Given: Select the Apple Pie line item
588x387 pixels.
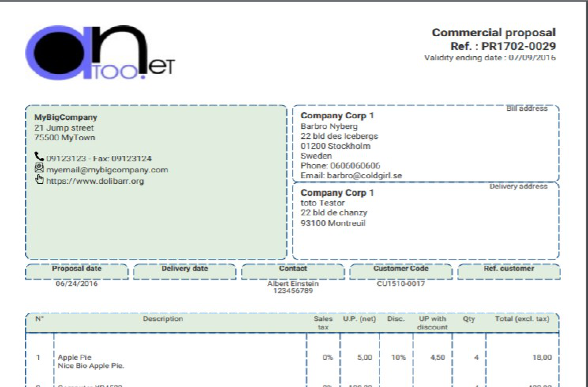Looking at the screenshot, I should tap(292, 361).
